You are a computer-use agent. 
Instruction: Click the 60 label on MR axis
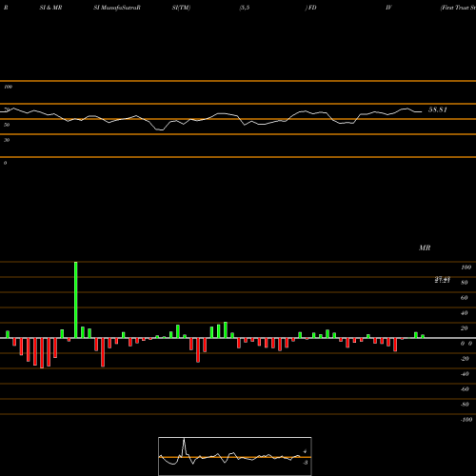tap(465, 298)
